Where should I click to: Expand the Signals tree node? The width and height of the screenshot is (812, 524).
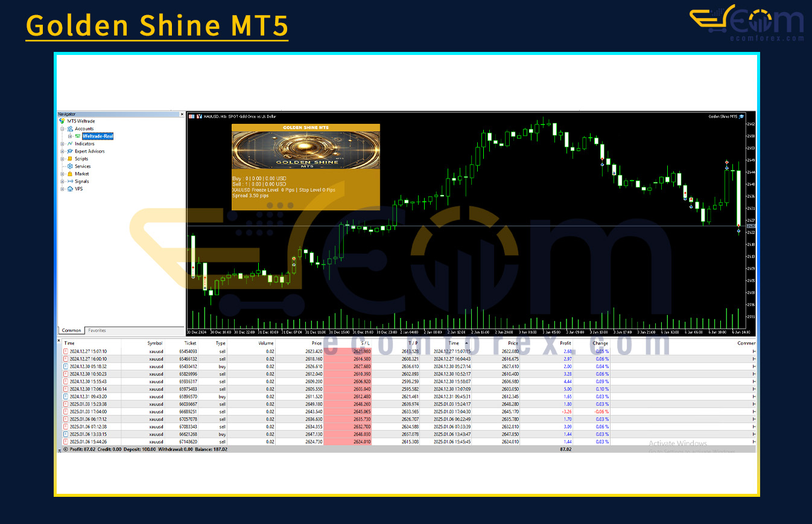tap(62, 181)
